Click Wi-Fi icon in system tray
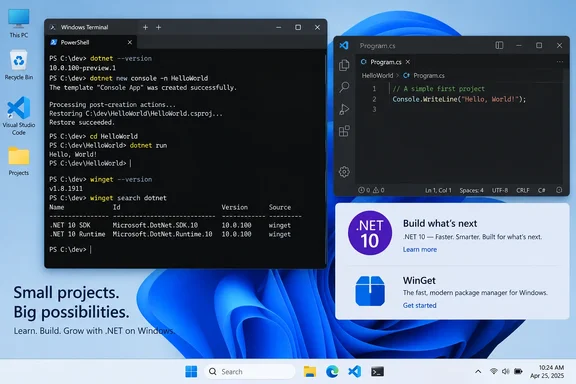The width and height of the screenshot is (576, 384). (494, 372)
